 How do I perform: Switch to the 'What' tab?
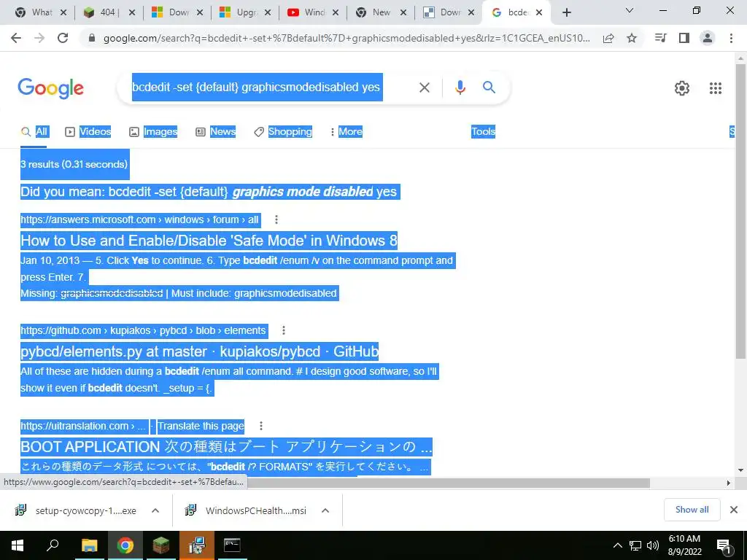tap(41, 12)
